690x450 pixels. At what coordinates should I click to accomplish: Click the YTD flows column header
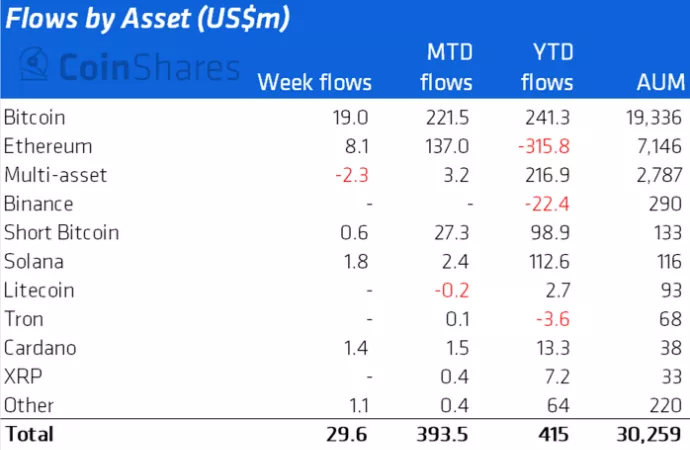[546, 66]
